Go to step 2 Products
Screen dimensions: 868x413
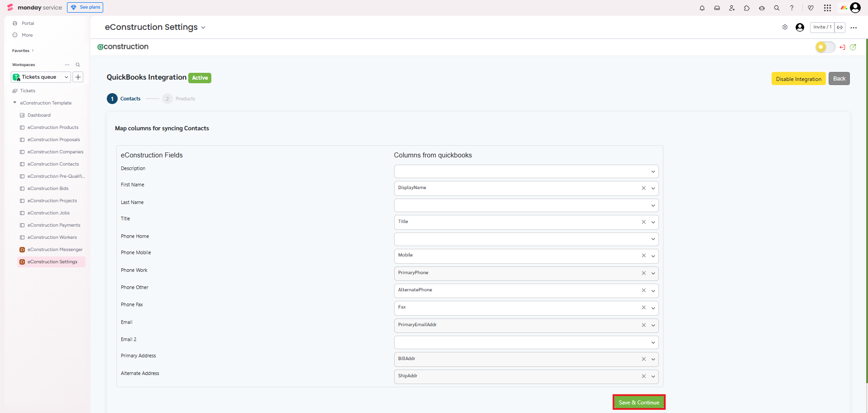coord(167,99)
